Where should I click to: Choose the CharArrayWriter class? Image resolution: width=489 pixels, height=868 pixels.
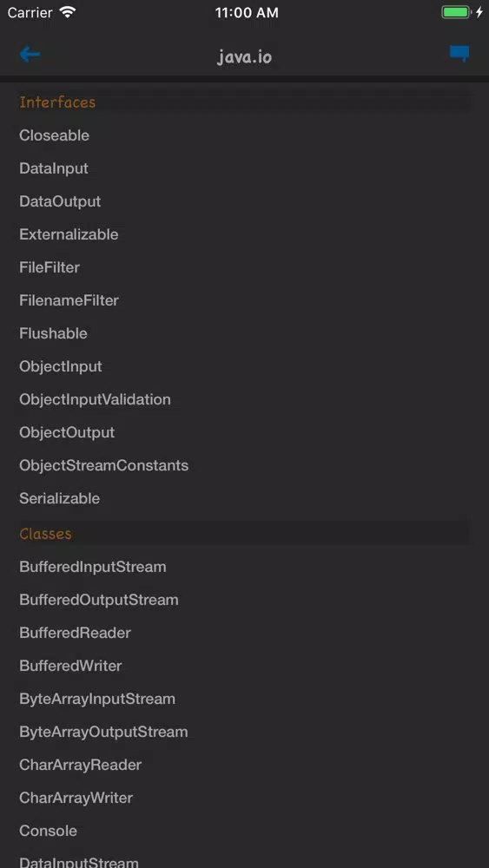click(x=76, y=798)
